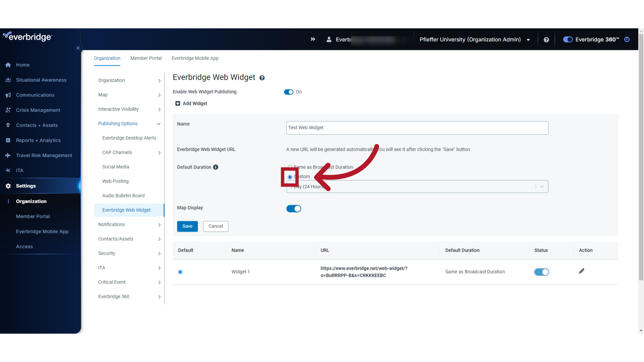Click the Everbridge 360 toggle icon
644x362 pixels.
point(567,39)
